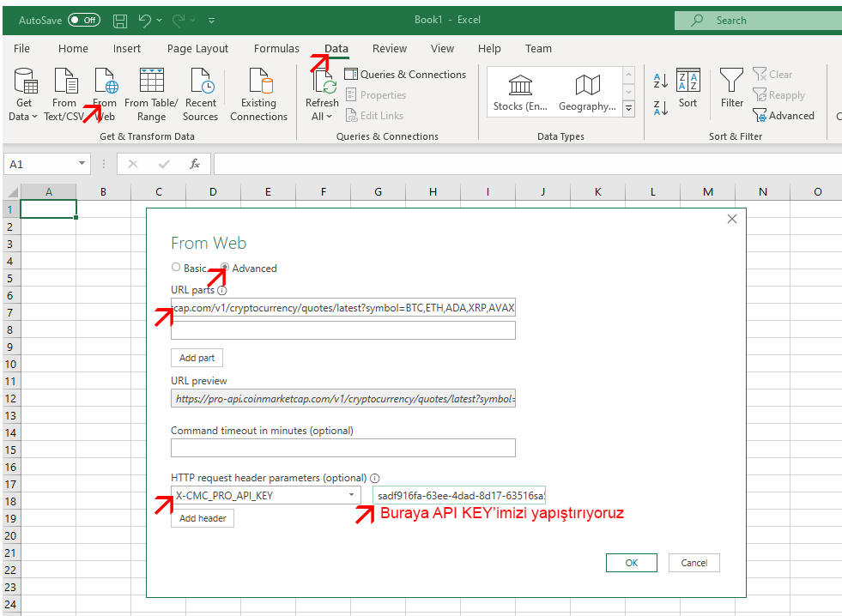
Task: Click the Save icon in title bar
Action: (x=120, y=21)
